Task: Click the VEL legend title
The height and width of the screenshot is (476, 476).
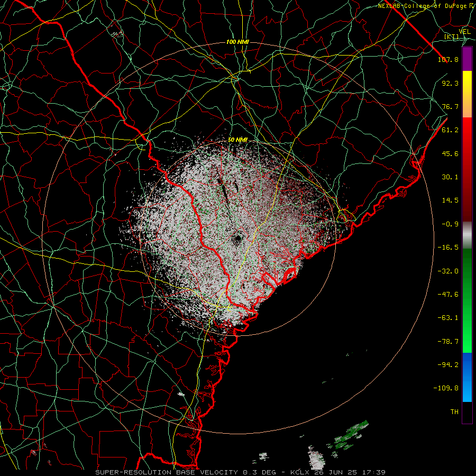Action: (464, 32)
